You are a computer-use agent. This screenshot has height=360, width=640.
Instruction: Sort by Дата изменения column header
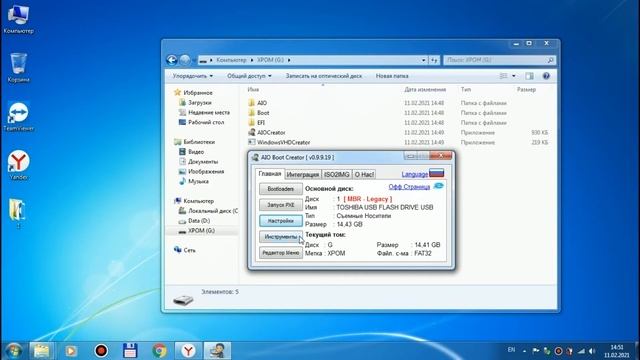click(x=425, y=89)
